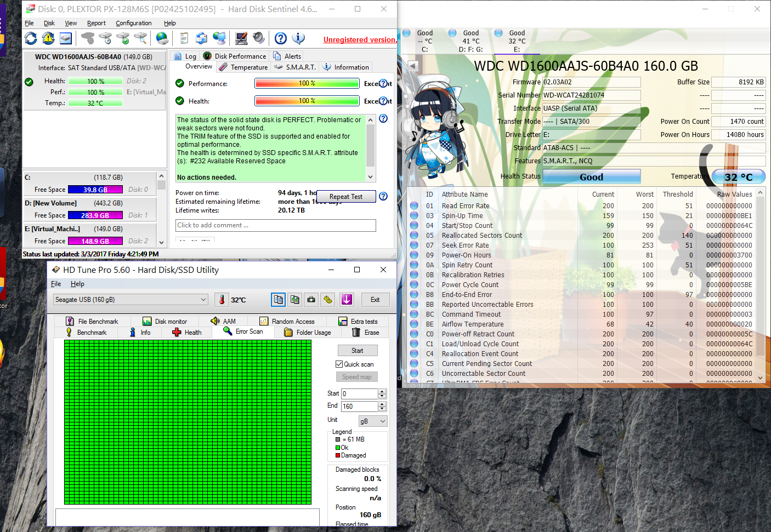The image size is (771, 532).
Task: Click the Exit button in HD Tune
Action: (375, 300)
